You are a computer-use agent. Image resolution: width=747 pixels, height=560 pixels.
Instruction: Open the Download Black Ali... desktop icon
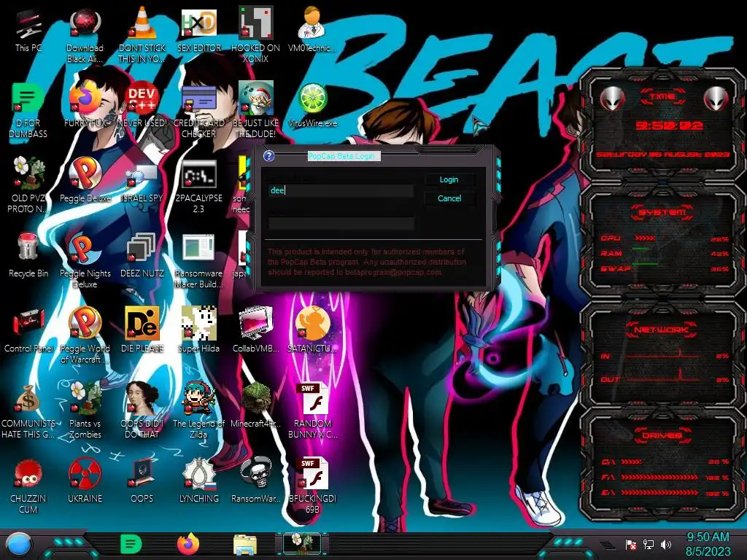click(85, 36)
